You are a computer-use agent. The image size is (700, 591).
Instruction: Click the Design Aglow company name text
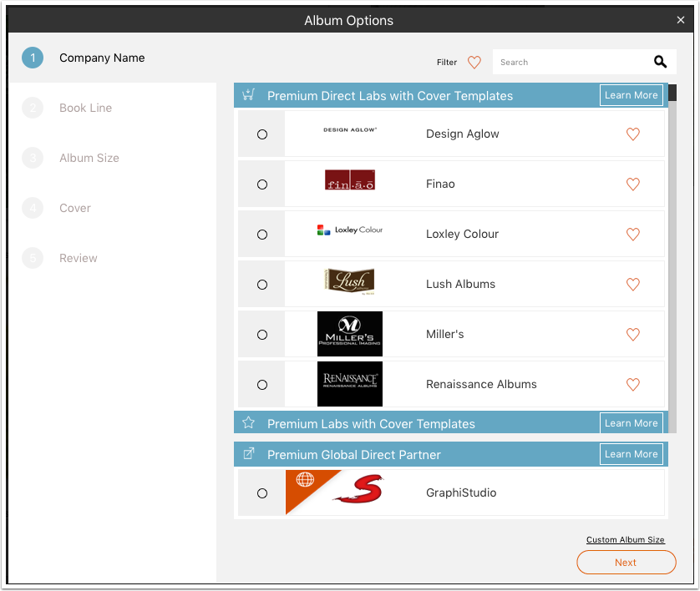pyautogui.click(x=463, y=134)
